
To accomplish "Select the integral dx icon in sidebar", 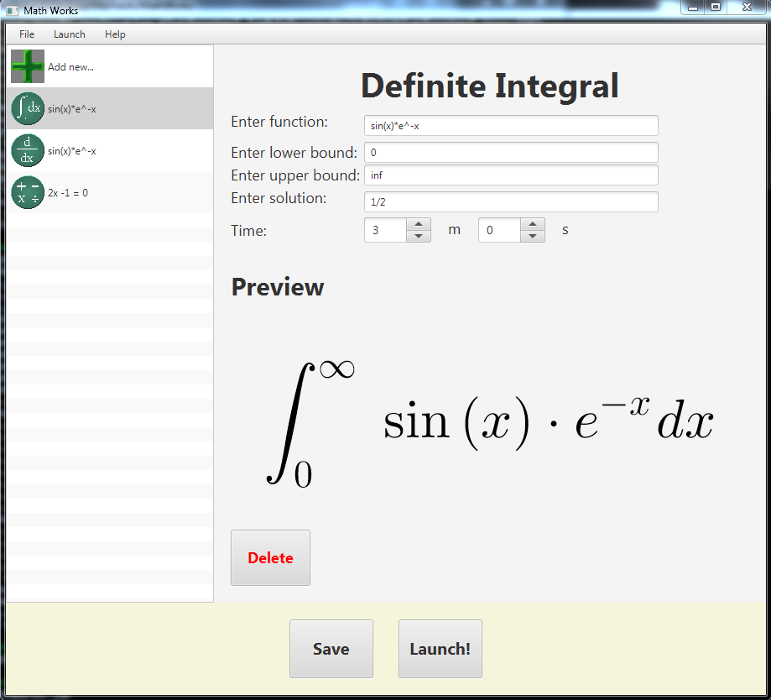I will [x=28, y=108].
